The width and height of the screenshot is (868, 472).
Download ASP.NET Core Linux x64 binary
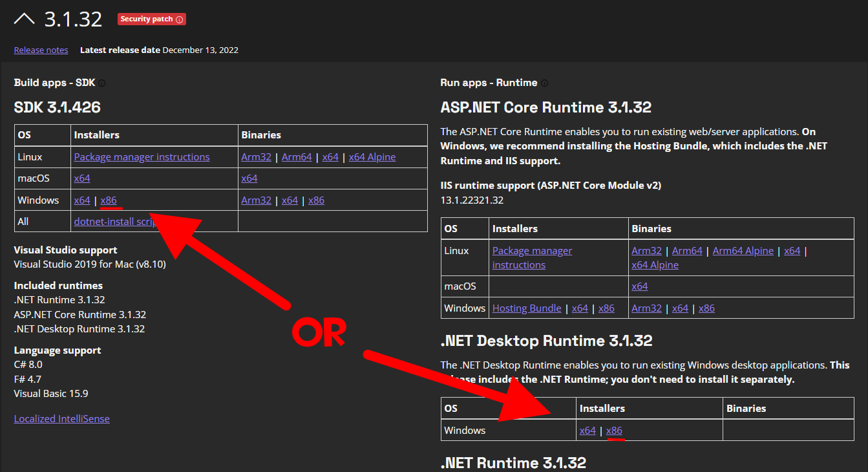coord(792,250)
